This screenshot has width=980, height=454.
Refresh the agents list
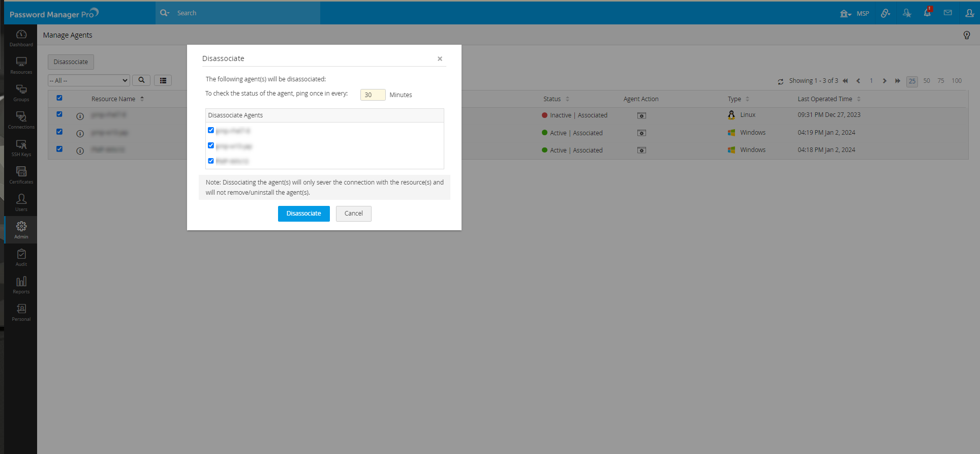(780, 81)
